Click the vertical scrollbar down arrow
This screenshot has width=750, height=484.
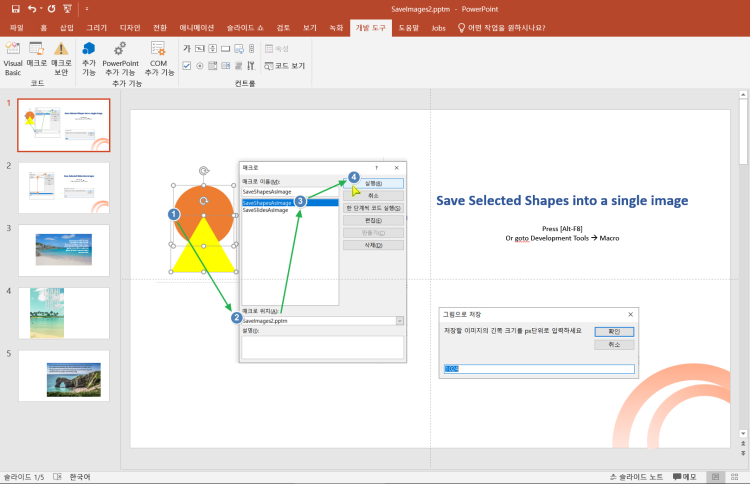(743, 433)
